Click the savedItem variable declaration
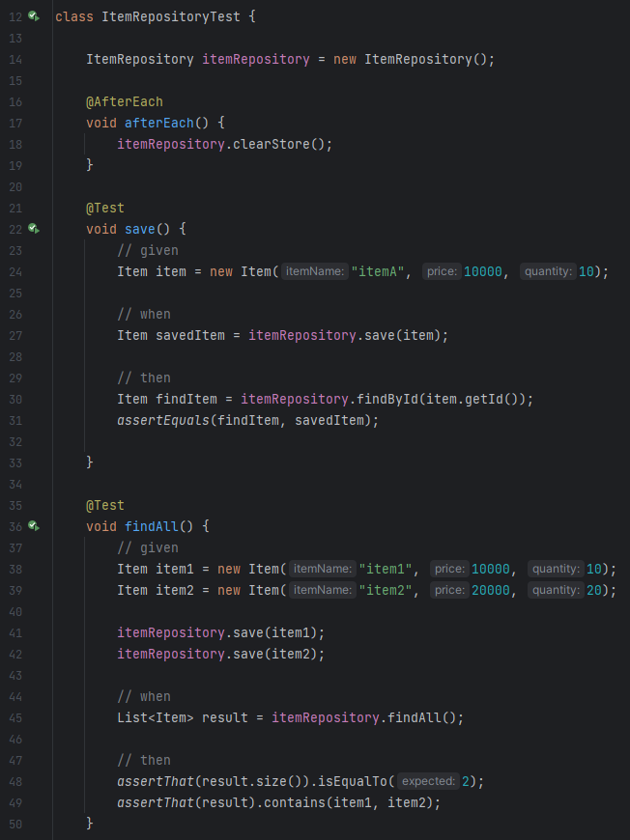 (x=190, y=335)
